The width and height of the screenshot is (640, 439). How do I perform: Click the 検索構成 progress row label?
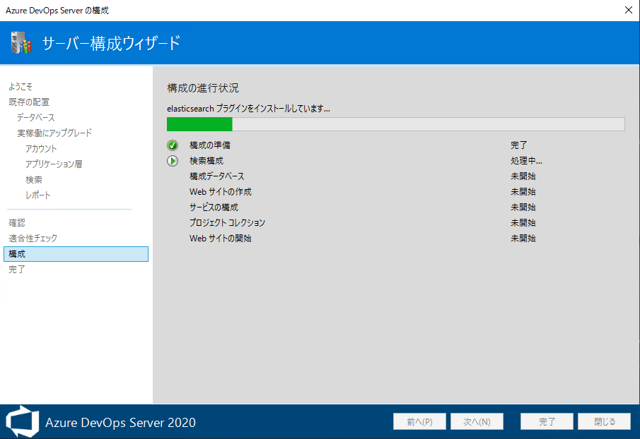point(206,161)
